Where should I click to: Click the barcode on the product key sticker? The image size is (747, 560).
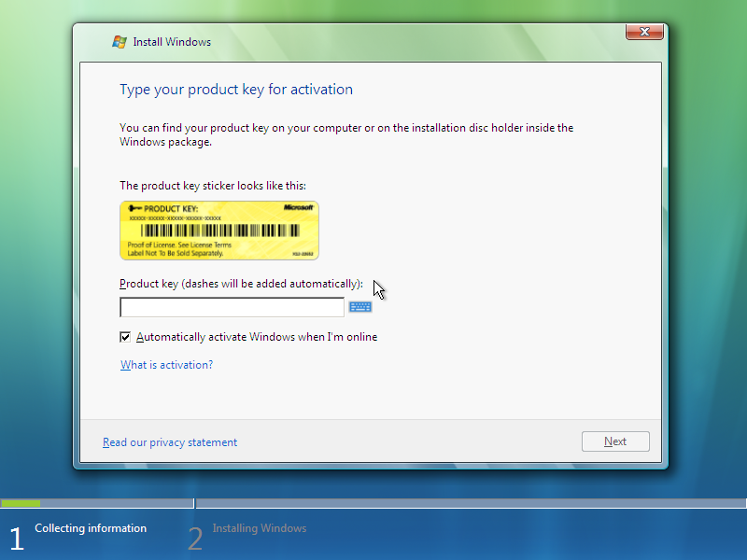(x=220, y=231)
